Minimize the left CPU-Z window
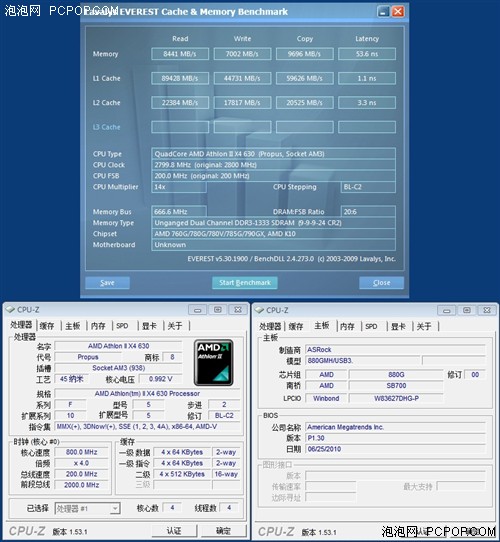This screenshot has height=542, width=500. point(197,310)
